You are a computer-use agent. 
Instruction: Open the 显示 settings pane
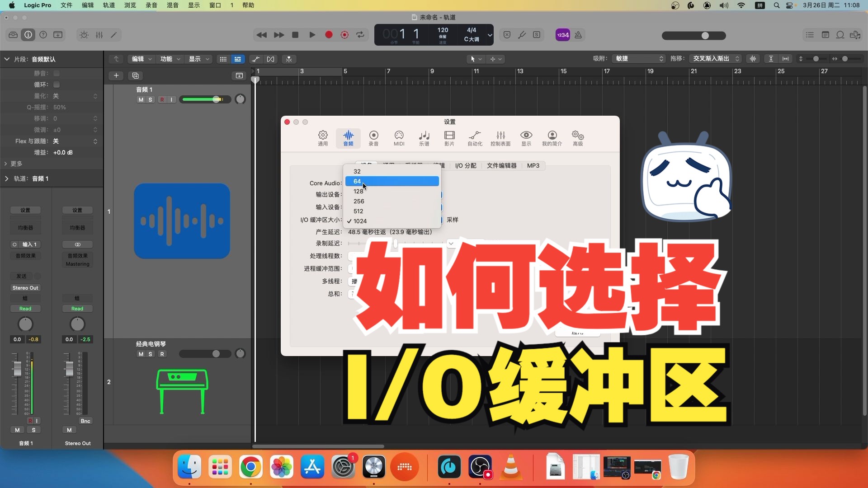pyautogui.click(x=526, y=138)
